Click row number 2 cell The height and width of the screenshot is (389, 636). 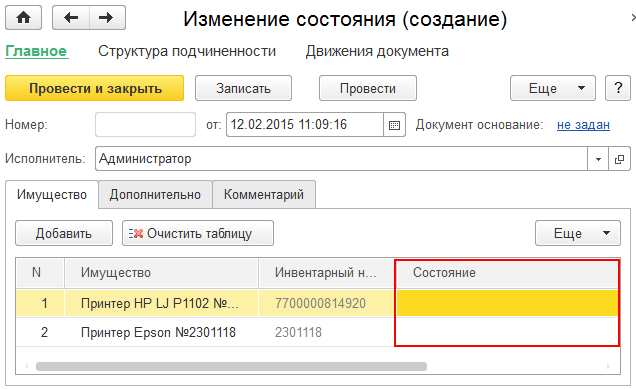click(x=40, y=333)
